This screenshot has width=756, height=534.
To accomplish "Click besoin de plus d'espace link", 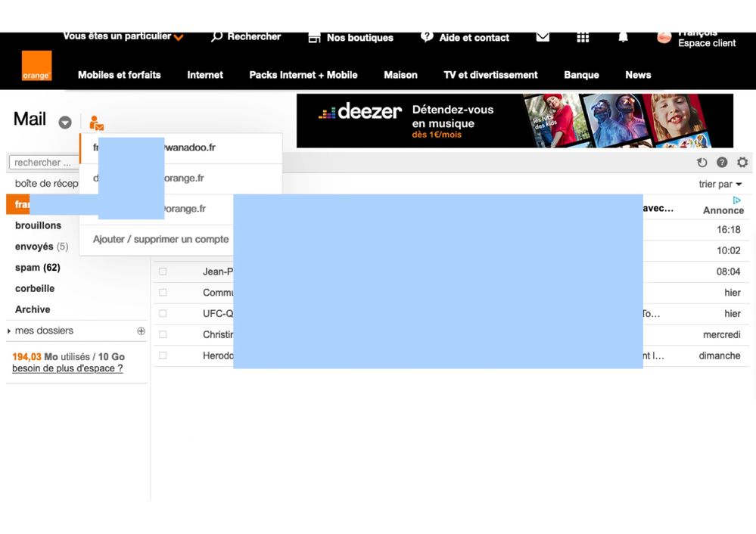I will pyautogui.click(x=67, y=368).
